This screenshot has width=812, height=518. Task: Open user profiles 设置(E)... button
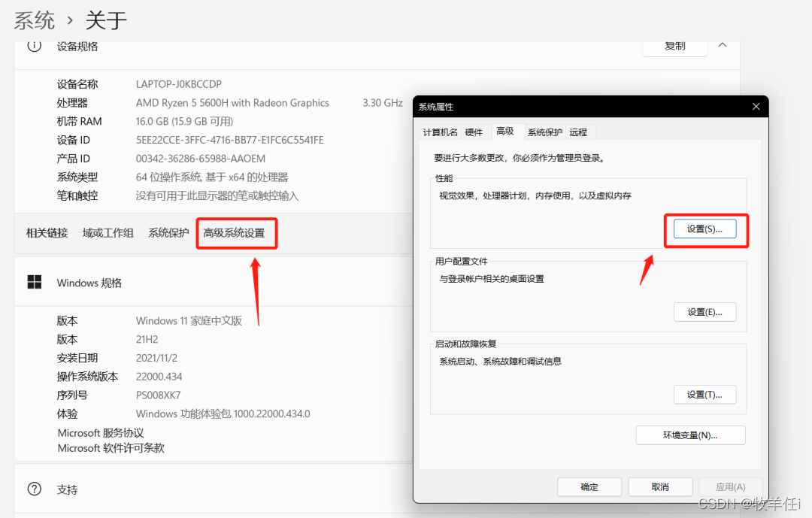704,312
